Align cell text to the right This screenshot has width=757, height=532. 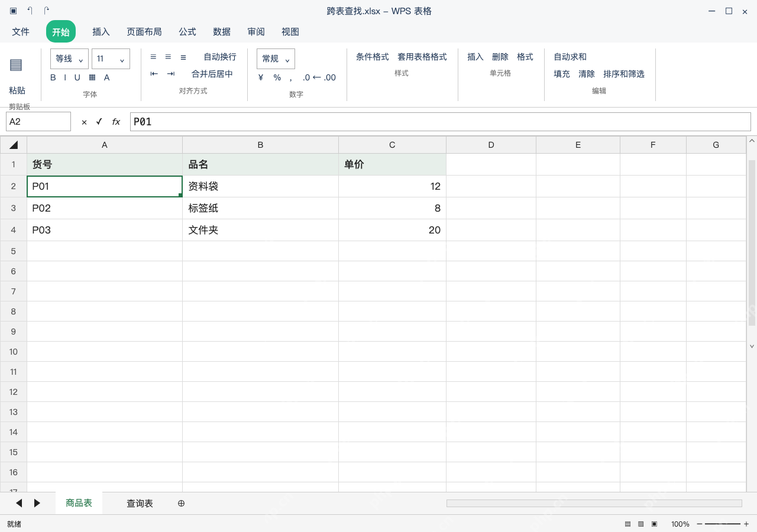coord(183,57)
